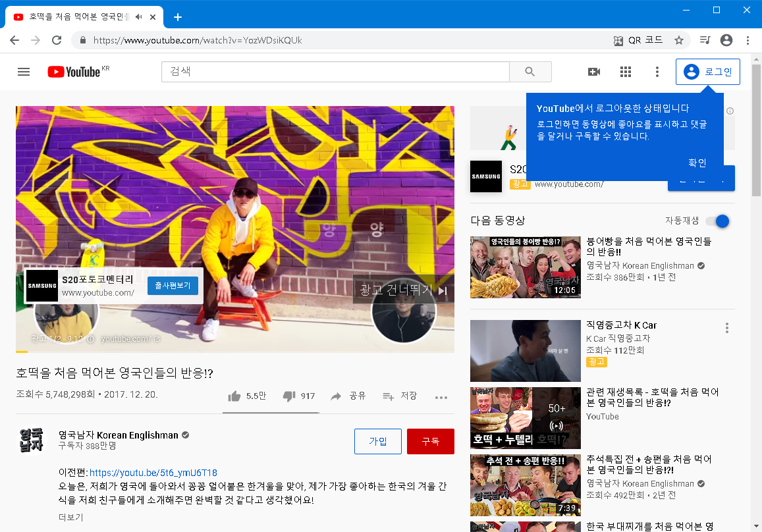Click the red 구독 subscribe button
Viewport: 762px width, 532px height.
(430, 441)
